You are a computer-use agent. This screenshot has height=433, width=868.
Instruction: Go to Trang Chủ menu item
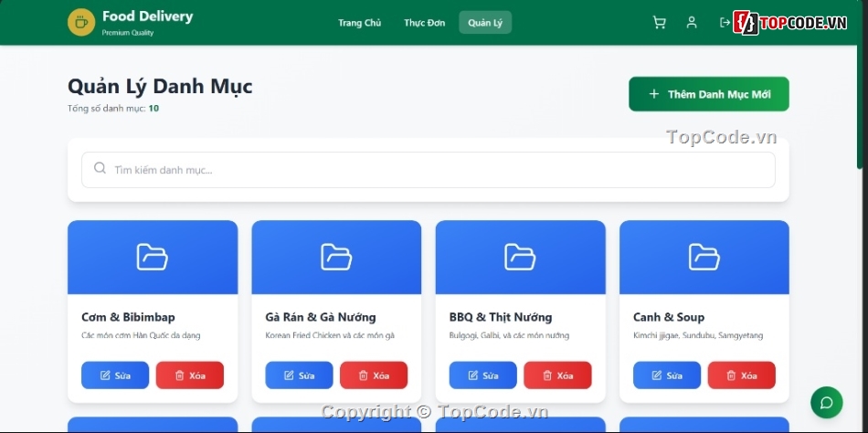click(359, 23)
